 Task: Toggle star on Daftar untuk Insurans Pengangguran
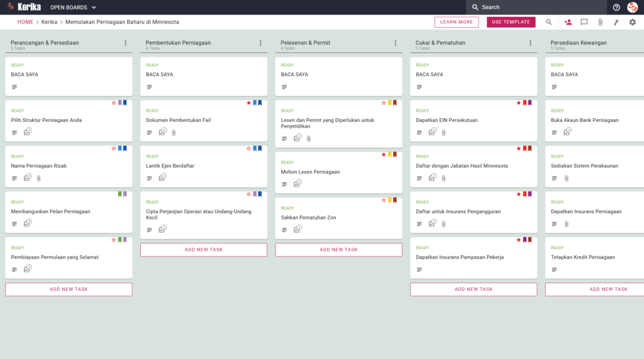(519, 194)
